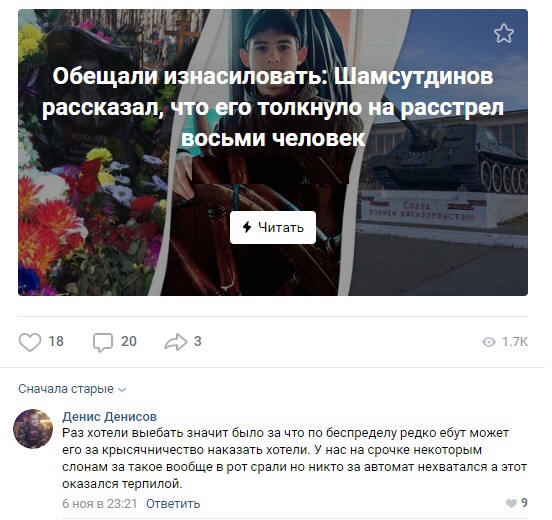This screenshot has width=552, height=520.
Task: Click the 1.7K views counter
Action: pos(515,342)
